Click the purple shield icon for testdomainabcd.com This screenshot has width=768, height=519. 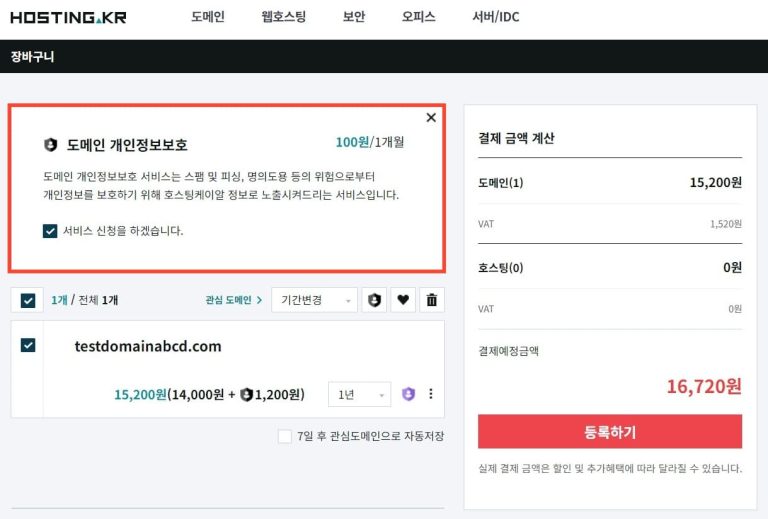pos(408,394)
